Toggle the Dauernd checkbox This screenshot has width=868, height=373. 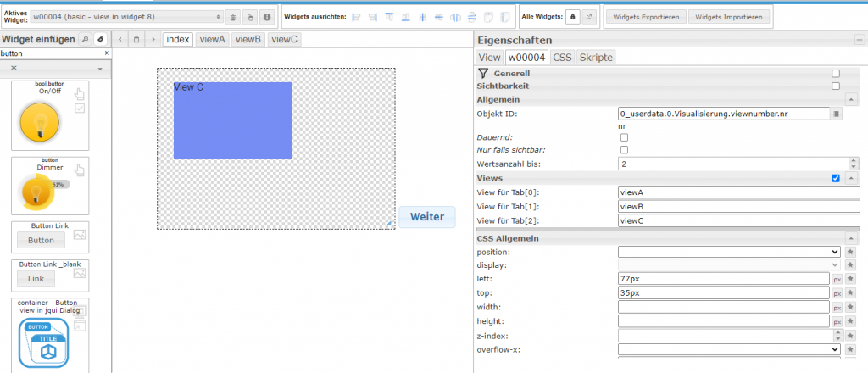625,137
